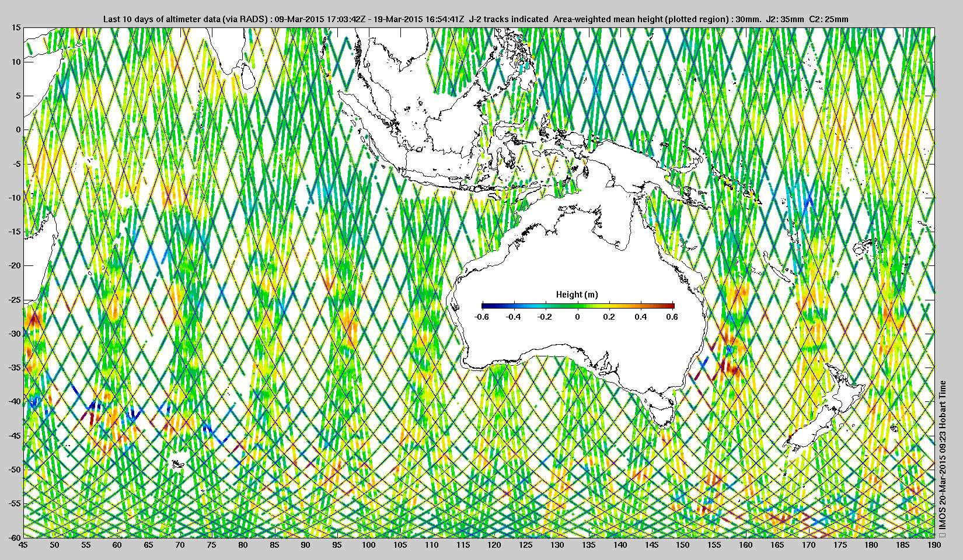Click the colorbar tick label '-0.4'
Viewport: 963px width, 560px height.
point(514,317)
